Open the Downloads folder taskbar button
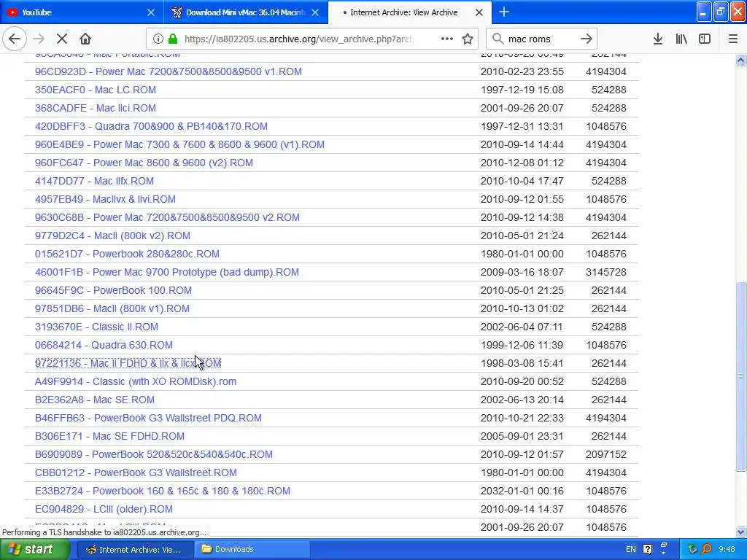Screen dimensions: 747x560 pos(251,550)
